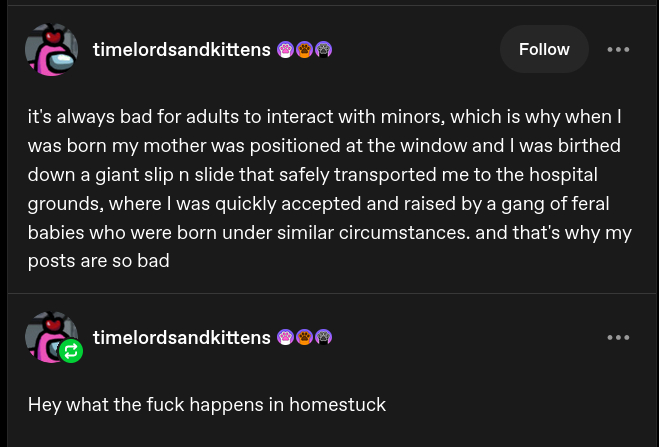Click the purple paw badge on the original post
The image size is (659, 447).
(x=285, y=49)
